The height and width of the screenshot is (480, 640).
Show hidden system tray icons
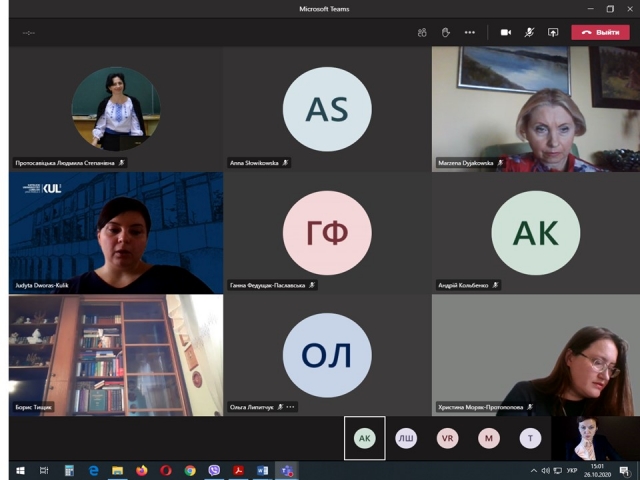(x=534, y=471)
